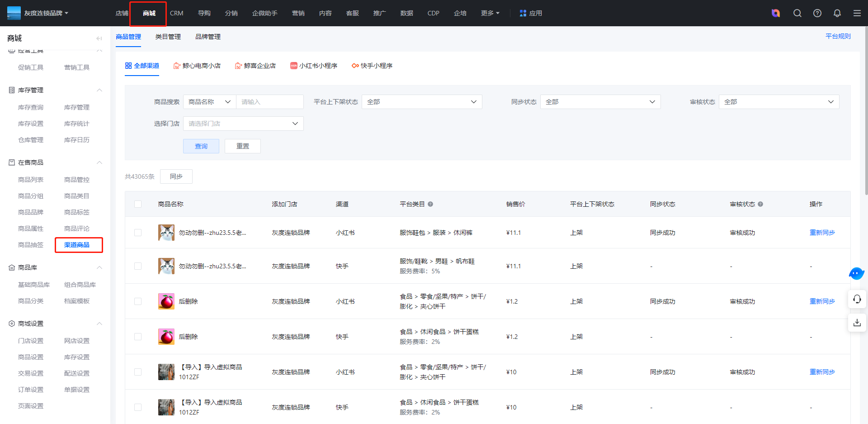868x424 pixels.
Task: Focus the 请输入 product search field
Action: tap(270, 102)
